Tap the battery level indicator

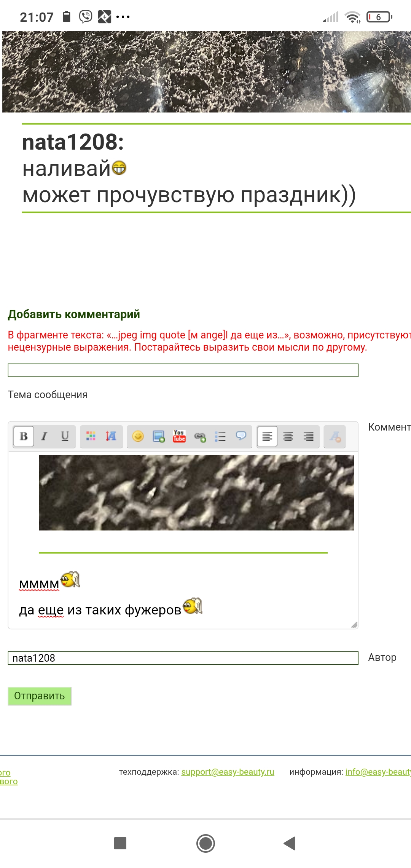379,17
